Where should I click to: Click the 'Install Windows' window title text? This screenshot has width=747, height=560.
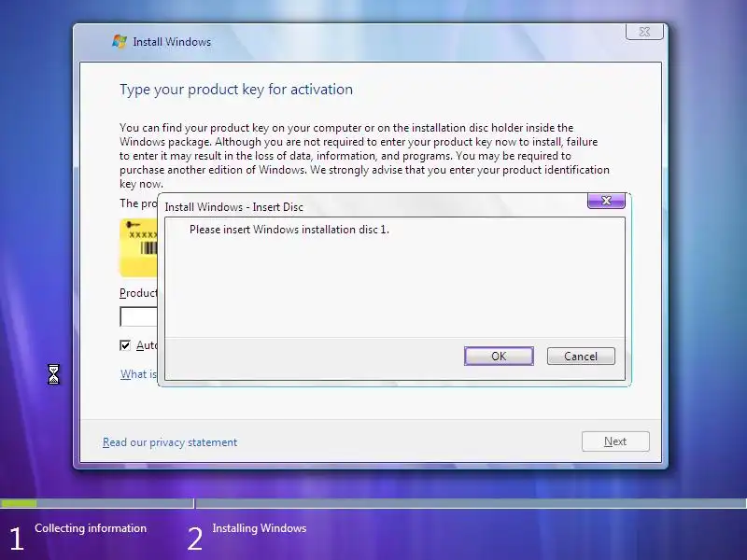[x=172, y=42]
